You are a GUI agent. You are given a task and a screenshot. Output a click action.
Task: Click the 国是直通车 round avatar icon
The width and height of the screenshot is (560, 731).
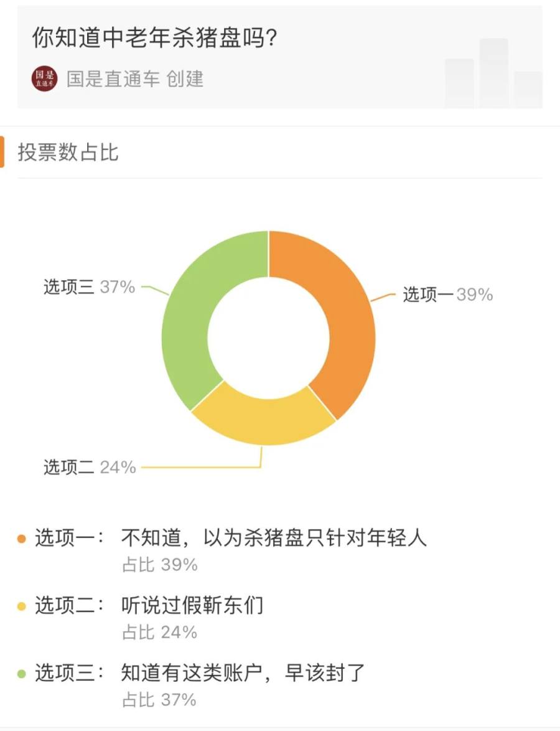[x=44, y=79]
